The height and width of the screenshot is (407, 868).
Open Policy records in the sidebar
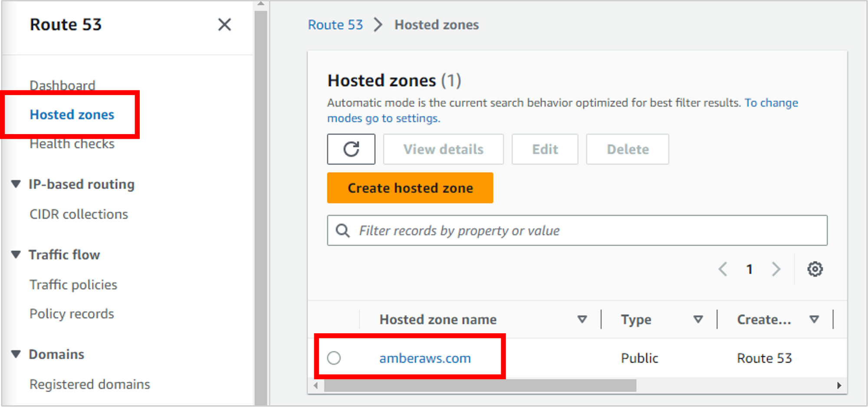pyautogui.click(x=72, y=314)
